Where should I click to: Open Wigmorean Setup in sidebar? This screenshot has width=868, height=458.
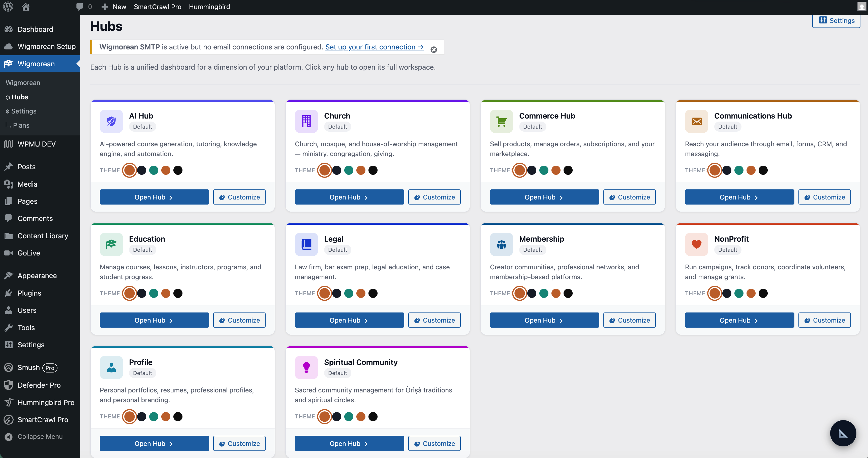pyautogui.click(x=40, y=46)
